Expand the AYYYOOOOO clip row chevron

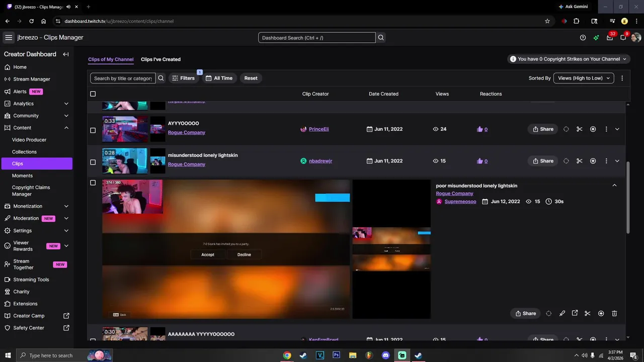[x=617, y=129]
